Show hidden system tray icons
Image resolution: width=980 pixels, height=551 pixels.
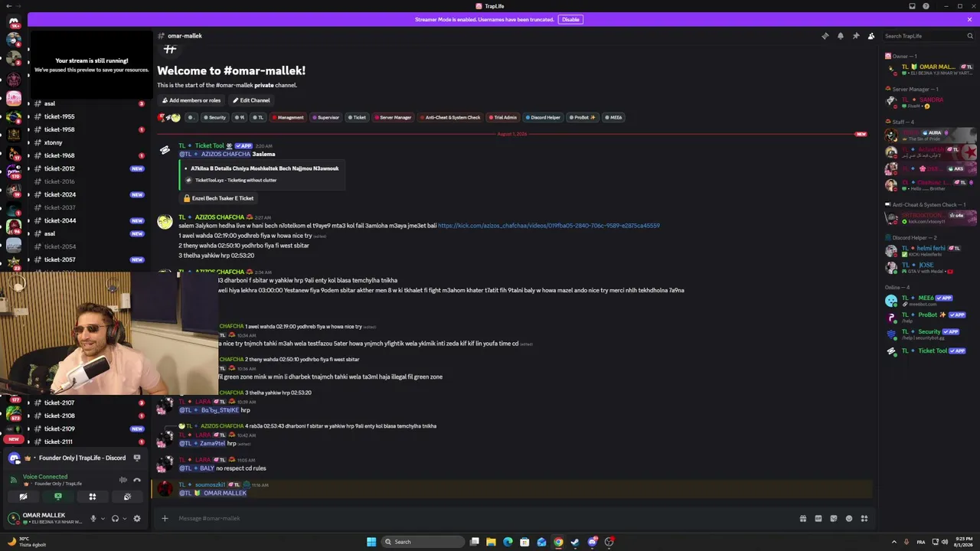893,542
